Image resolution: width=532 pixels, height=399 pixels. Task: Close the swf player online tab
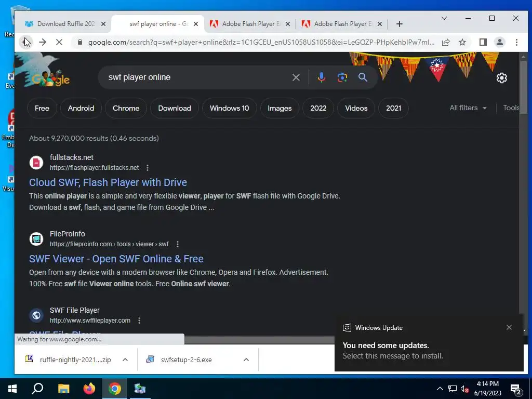coord(196,24)
